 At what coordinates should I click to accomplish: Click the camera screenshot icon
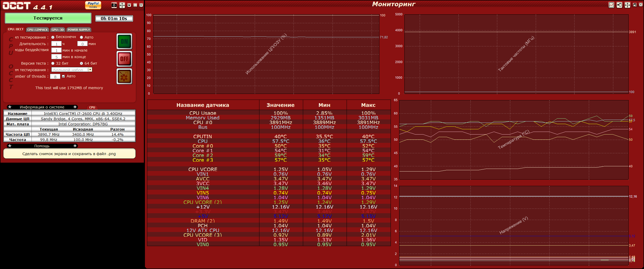114,5
